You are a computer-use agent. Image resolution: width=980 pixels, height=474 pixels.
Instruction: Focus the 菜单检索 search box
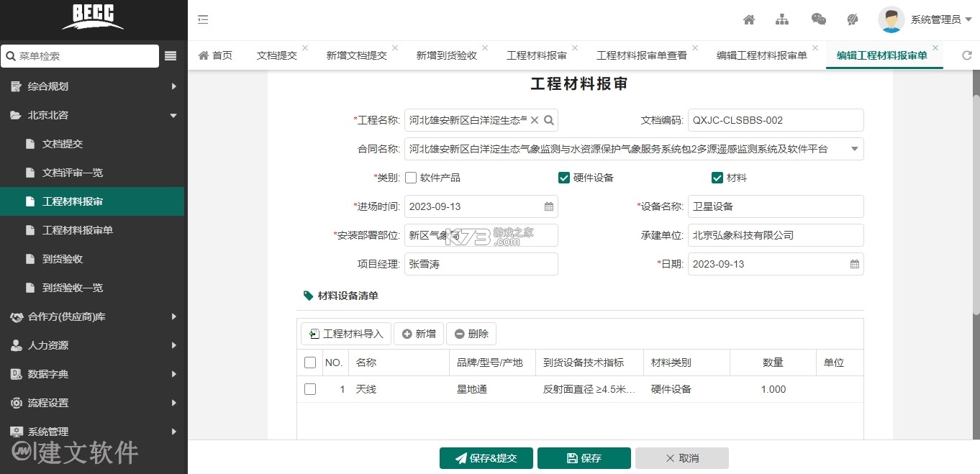point(80,55)
